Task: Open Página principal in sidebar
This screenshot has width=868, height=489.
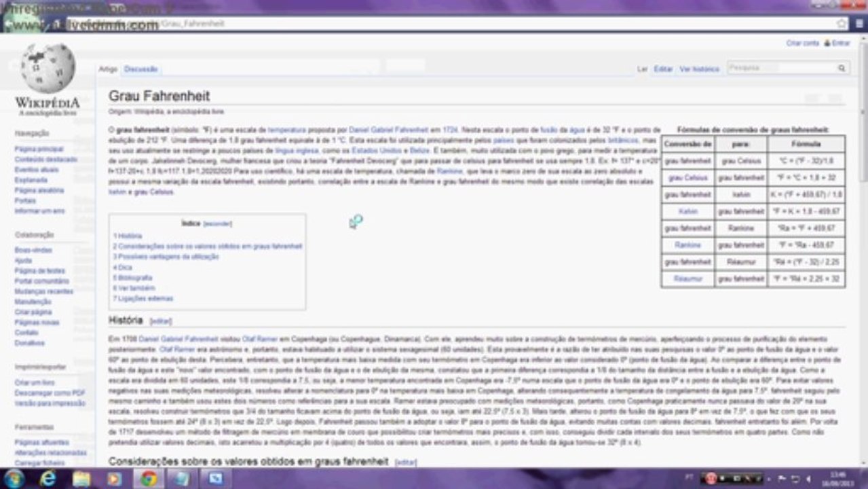Action: tap(39, 149)
